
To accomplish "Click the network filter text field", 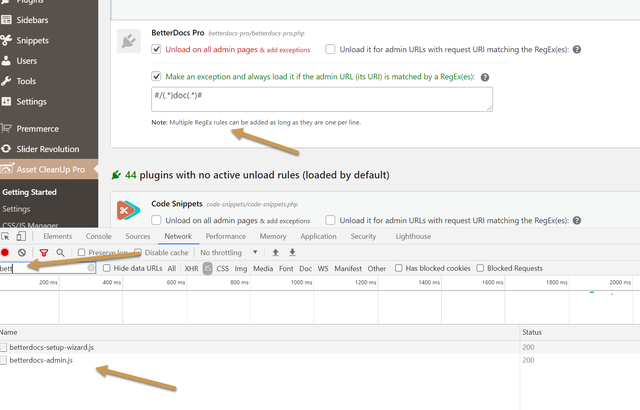I will click(47, 268).
